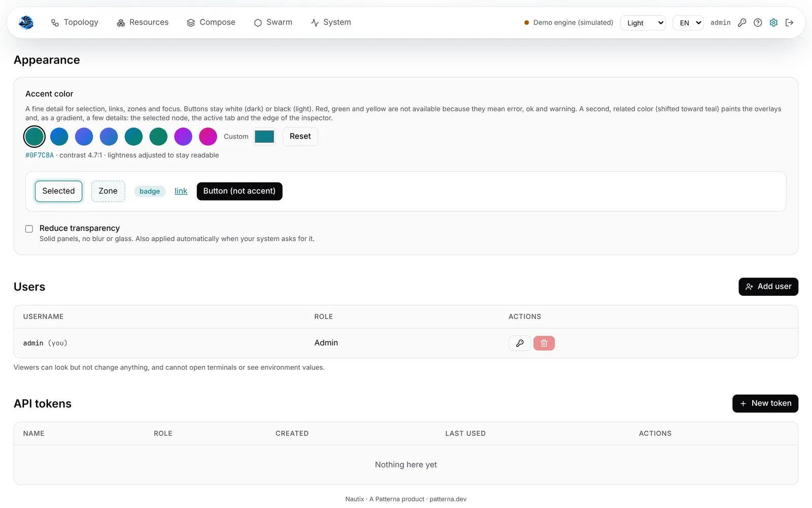This screenshot has height=508, width=812.
Task: Switch to the Compose page
Action: 211,22
